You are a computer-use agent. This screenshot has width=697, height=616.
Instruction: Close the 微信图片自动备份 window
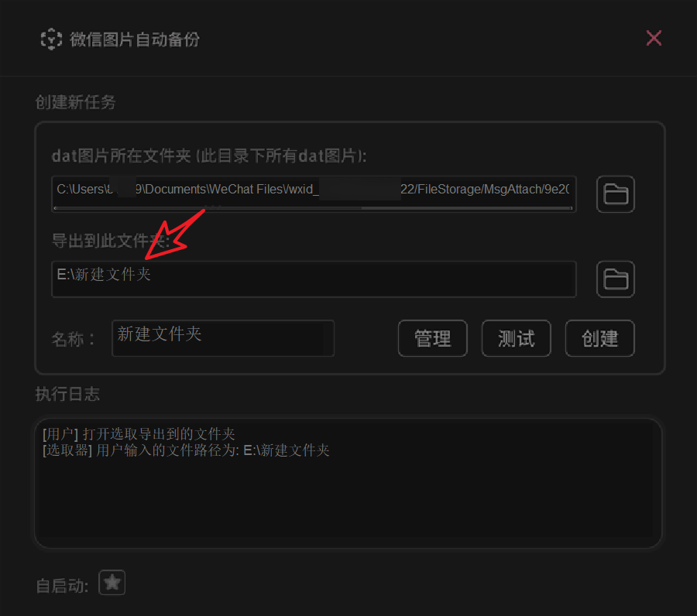(654, 38)
